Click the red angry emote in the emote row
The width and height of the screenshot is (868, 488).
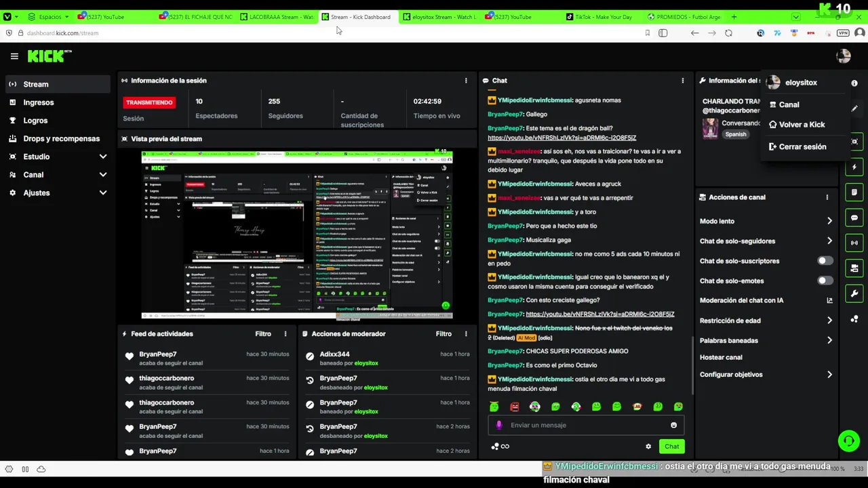515,407
